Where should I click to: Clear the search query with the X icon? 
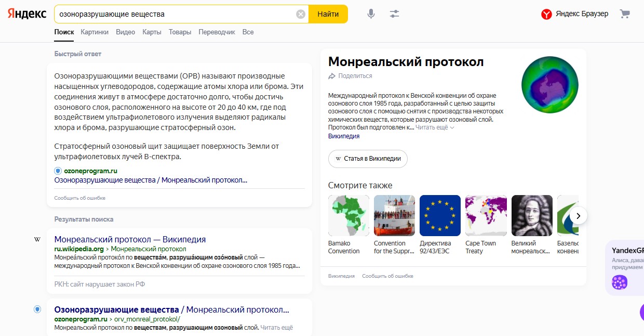pyautogui.click(x=301, y=14)
